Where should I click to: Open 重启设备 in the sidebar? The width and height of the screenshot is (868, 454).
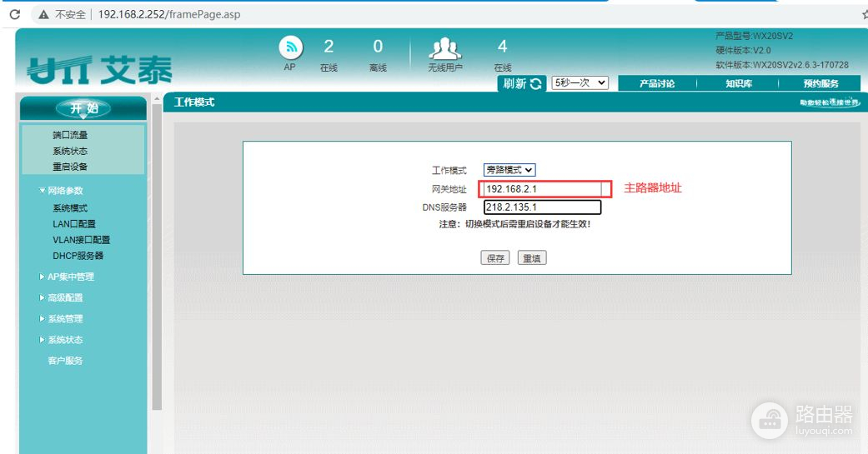(x=70, y=167)
